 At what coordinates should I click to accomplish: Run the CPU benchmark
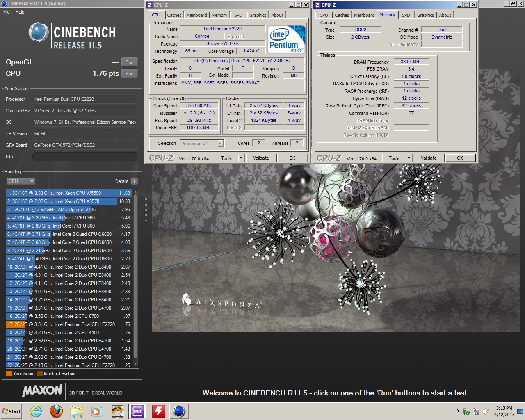tap(129, 74)
